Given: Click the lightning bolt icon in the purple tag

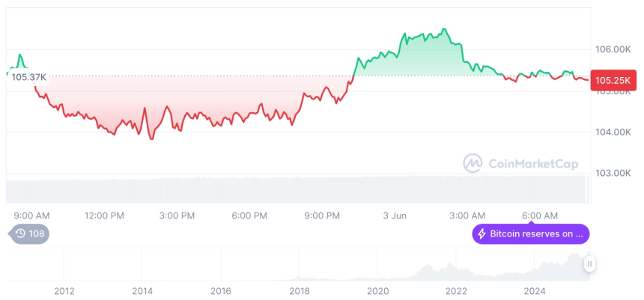Looking at the screenshot, I should [x=482, y=234].
